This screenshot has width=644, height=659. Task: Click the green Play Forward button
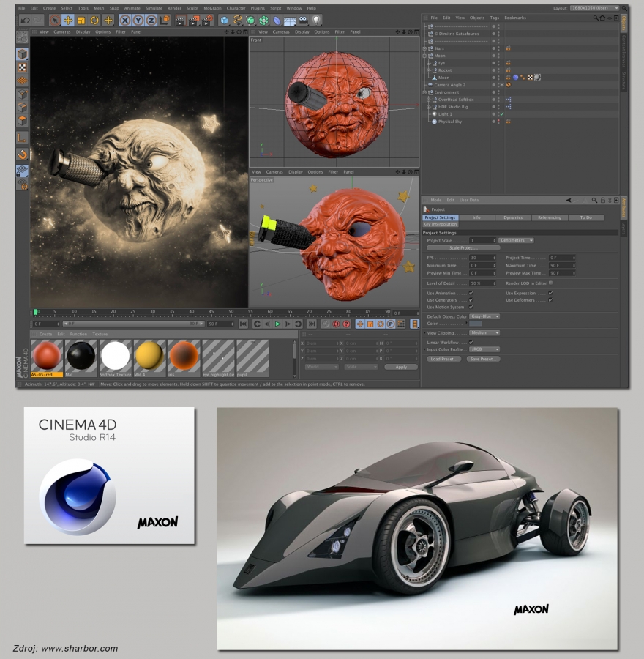coord(277,324)
